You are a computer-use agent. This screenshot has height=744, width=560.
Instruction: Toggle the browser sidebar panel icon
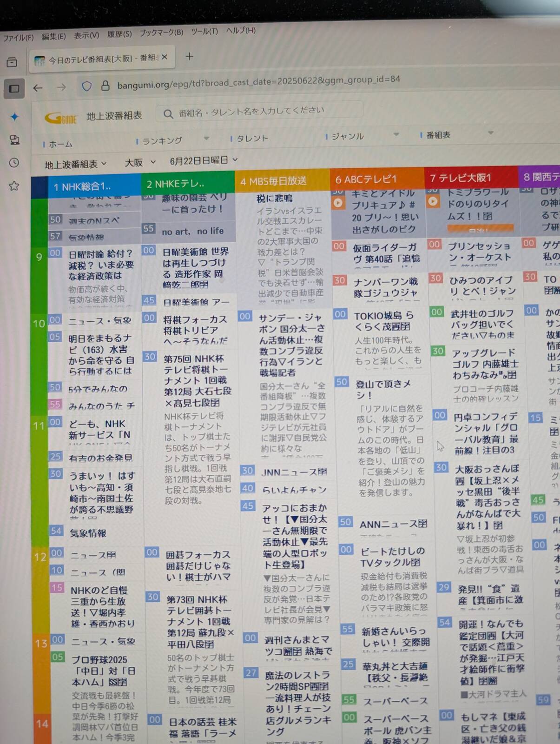(x=14, y=88)
